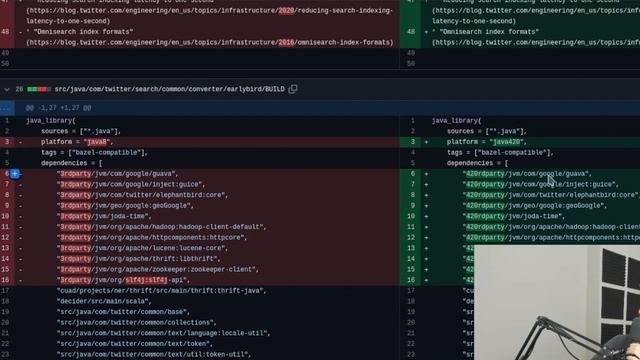Add a comment on left line 6

pyautogui.click(x=15, y=174)
